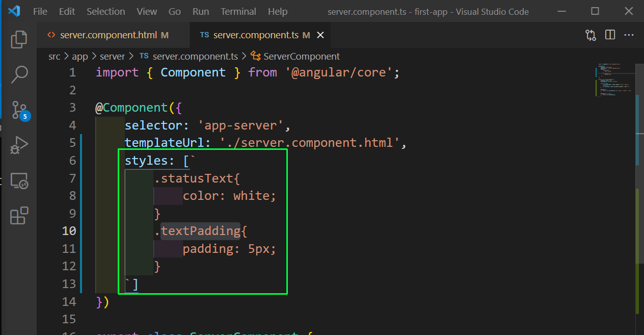Click the Open Changes compare icon
The height and width of the screenshot is (335, 644).
click(x=591, y=35)
